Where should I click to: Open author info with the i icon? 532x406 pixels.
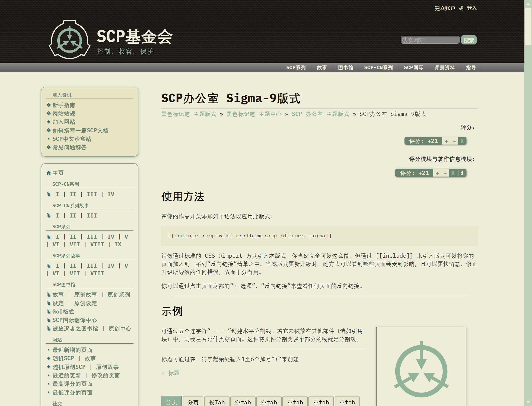click(462, 173)
